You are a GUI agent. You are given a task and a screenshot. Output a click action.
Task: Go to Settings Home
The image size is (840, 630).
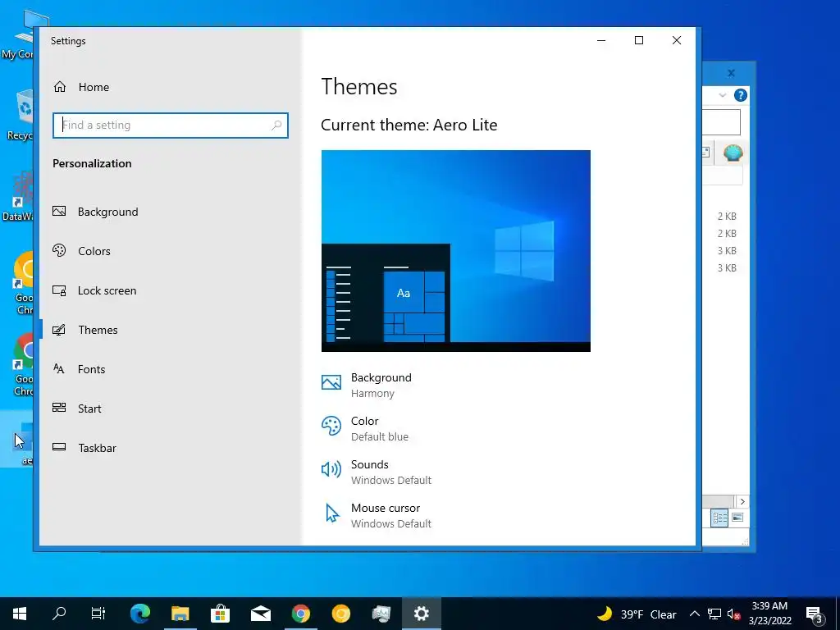[81, 87]
